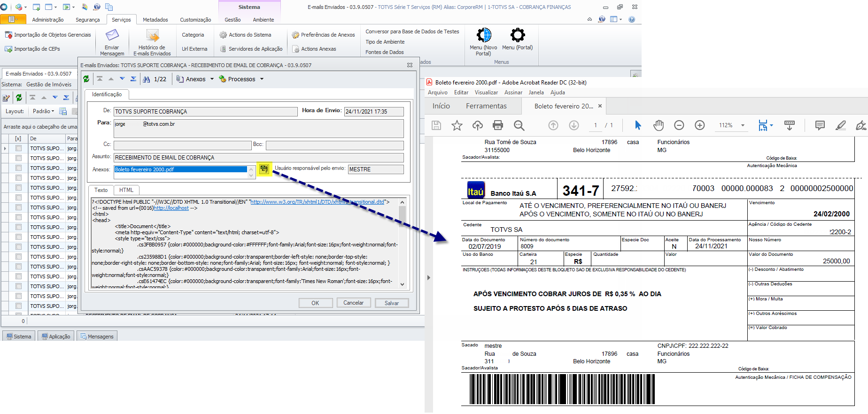Select the Acrobat highlighter tool
Screen dimensions: 868x414
(841, 125)
